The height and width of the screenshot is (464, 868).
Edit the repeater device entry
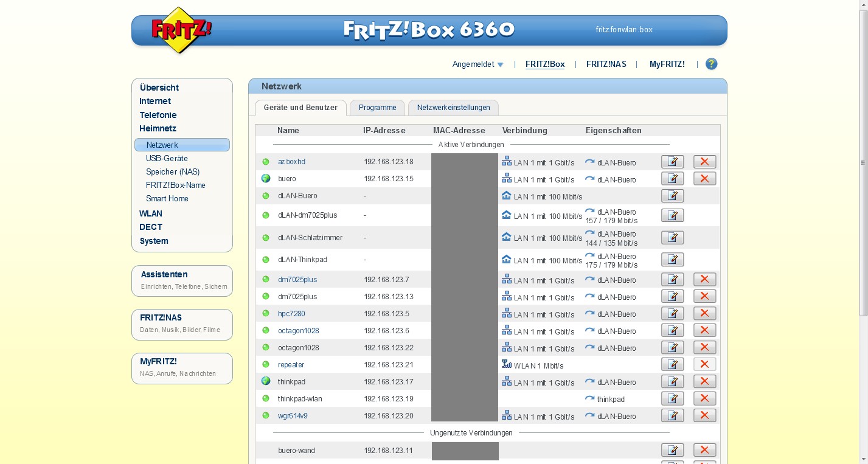point(672,365)
